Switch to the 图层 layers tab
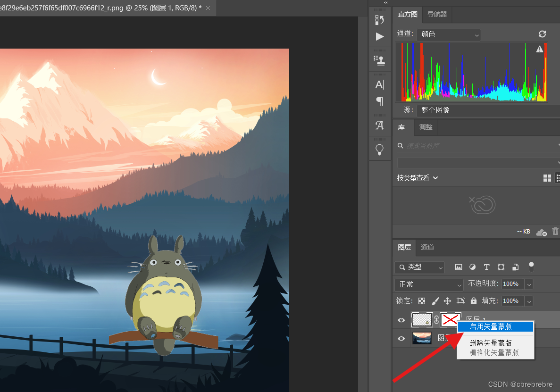The image size is (560, 392). click(x=404, y=247)
